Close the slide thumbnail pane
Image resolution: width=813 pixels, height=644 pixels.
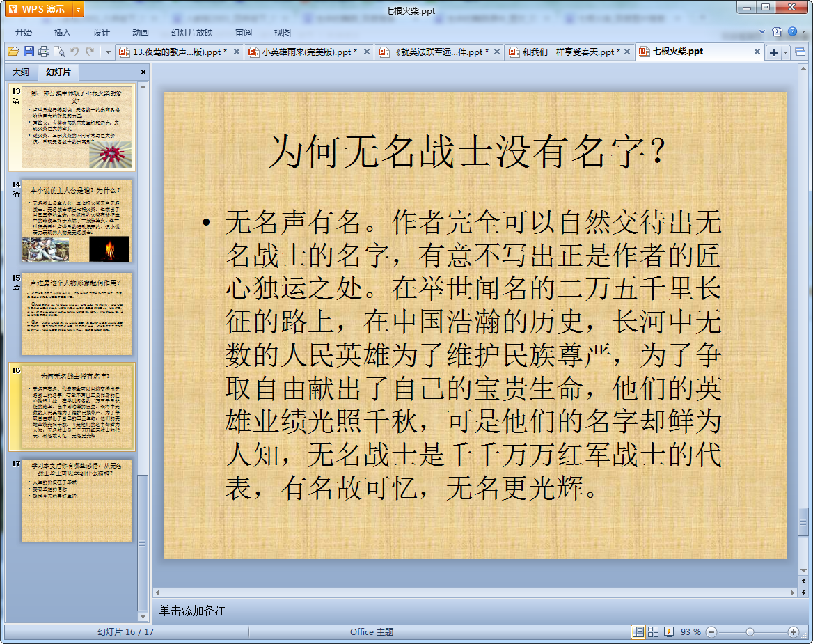(143, 72)
